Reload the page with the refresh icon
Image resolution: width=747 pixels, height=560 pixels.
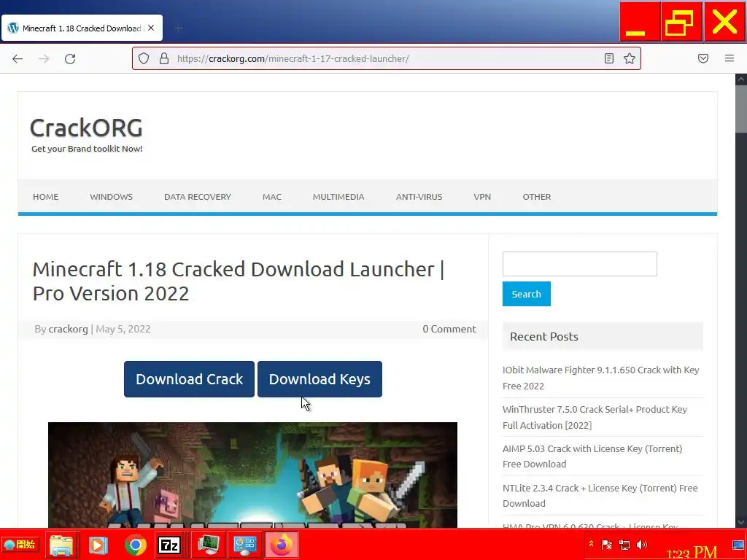(70, 58)
